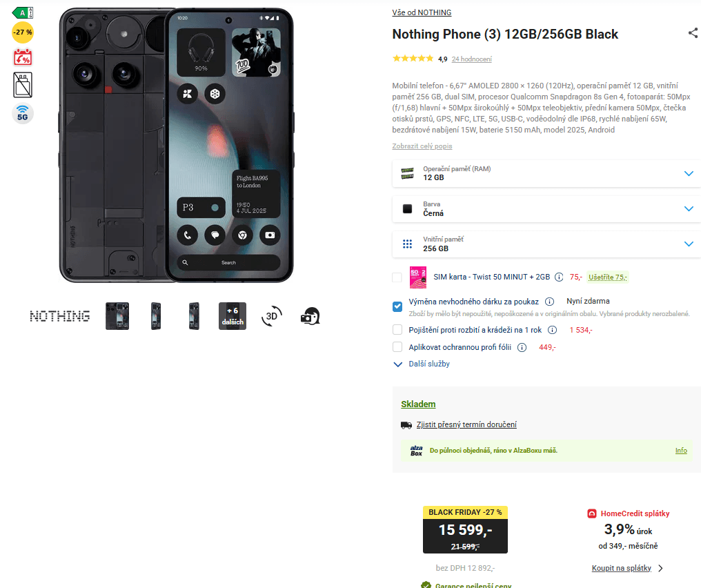The image size is (701, 588).
Task: Enable the SIM karta Twist checkbox
Action: tap(397, 277)
